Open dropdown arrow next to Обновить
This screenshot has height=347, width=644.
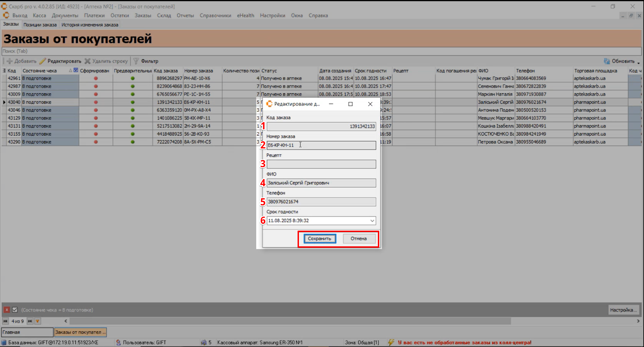[638, 62]
